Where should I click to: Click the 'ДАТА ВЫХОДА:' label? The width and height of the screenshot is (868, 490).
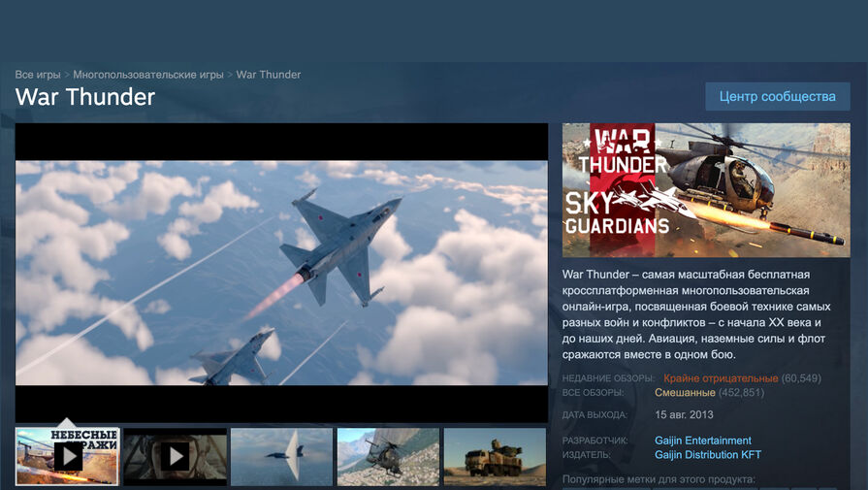pos(595,414)
